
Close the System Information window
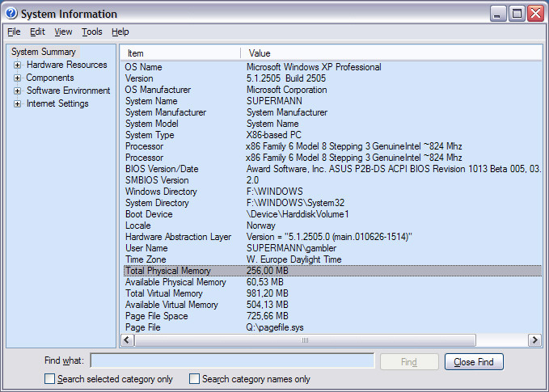[536, 14]
